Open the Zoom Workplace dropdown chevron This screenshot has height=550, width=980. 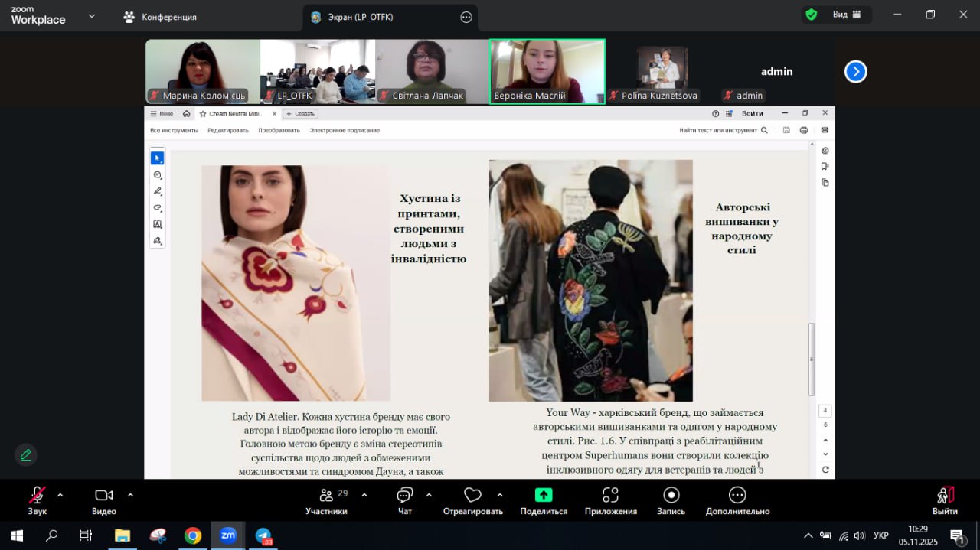[92, 16]
